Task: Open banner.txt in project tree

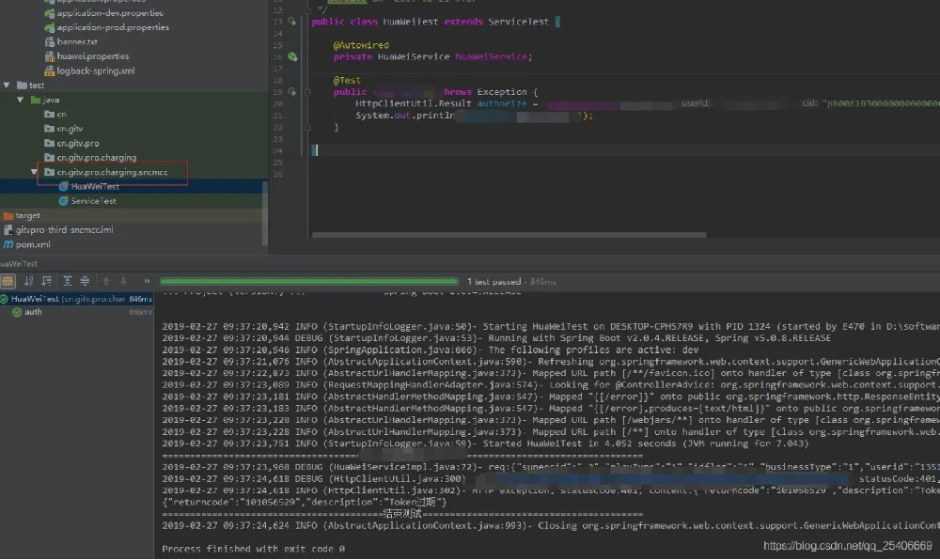Action: click(x=77, y=41)
